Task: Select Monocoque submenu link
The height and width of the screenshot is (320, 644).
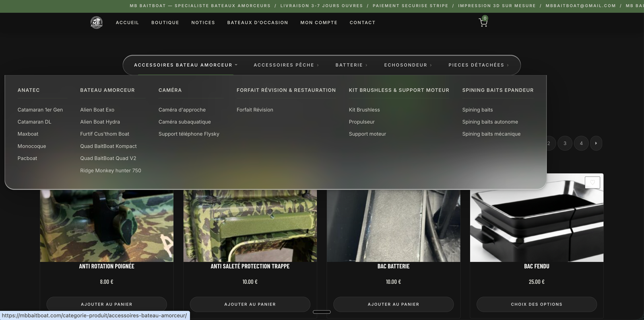Action: pos(32,146)
